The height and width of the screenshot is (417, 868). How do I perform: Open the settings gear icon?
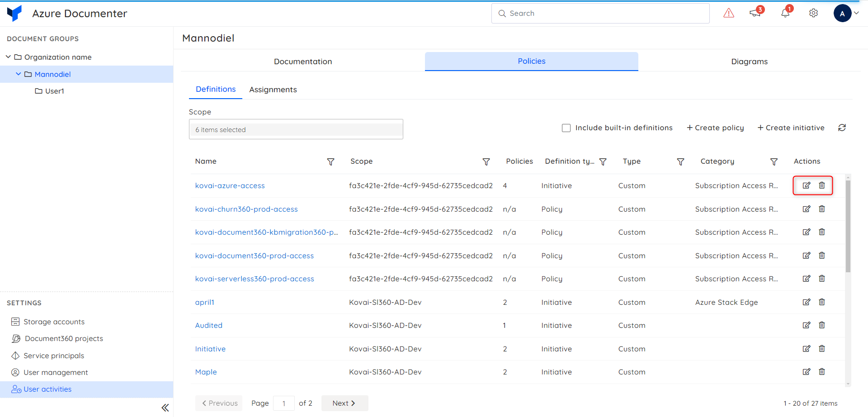pyautogui.click(x=813, y=13)
